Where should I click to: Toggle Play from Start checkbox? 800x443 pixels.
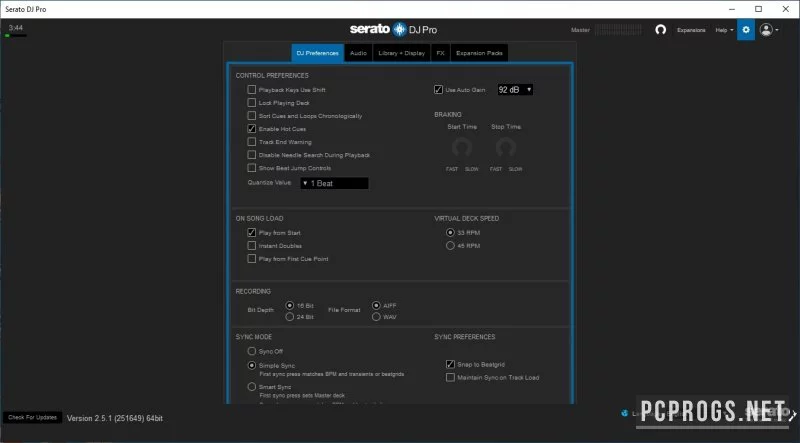252,232
